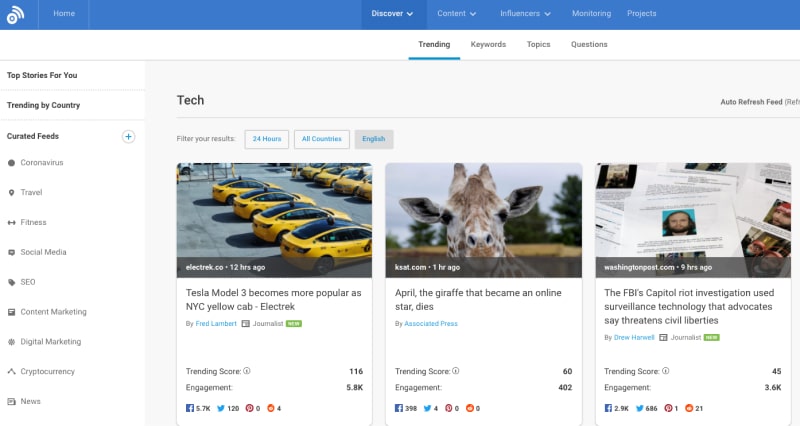Screen dimensions: 800x426
Task: Click the News newspaper icon
Action: tap(11, 402)
